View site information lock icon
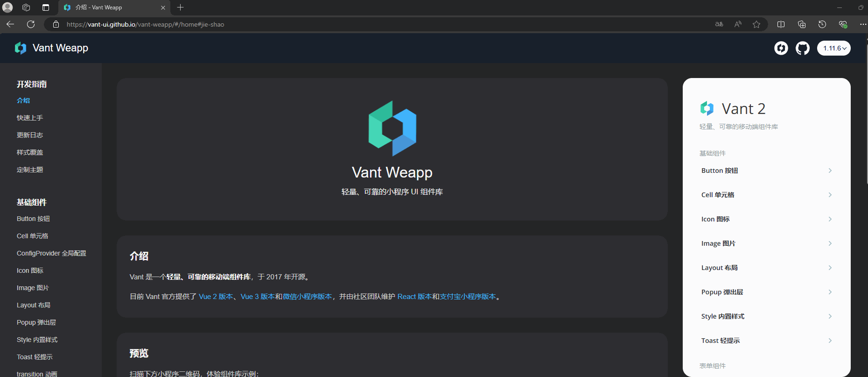The width and height of the screenshot is (868, 377). click(x=56, y=24)
